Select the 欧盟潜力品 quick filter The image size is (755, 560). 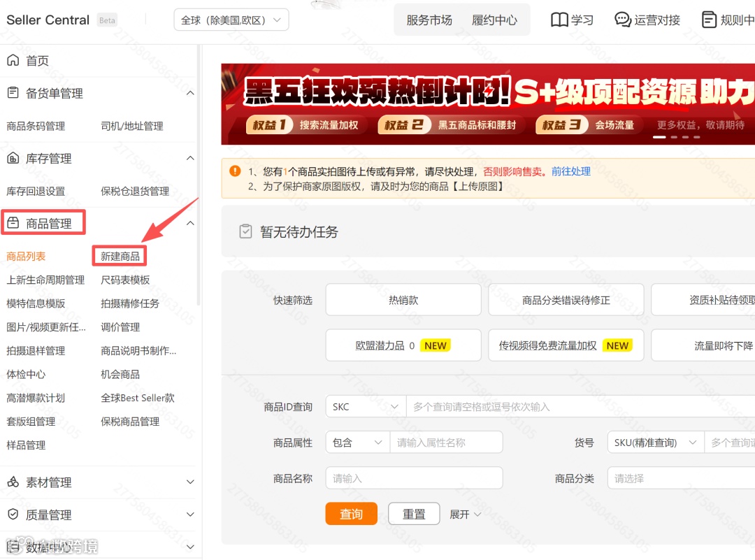point(403,345)
